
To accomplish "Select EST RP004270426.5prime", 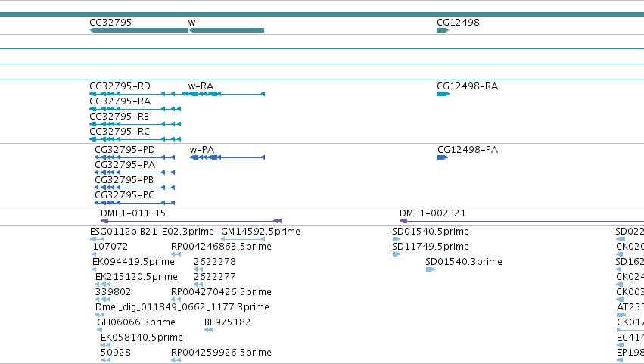I will pos(222,293).
